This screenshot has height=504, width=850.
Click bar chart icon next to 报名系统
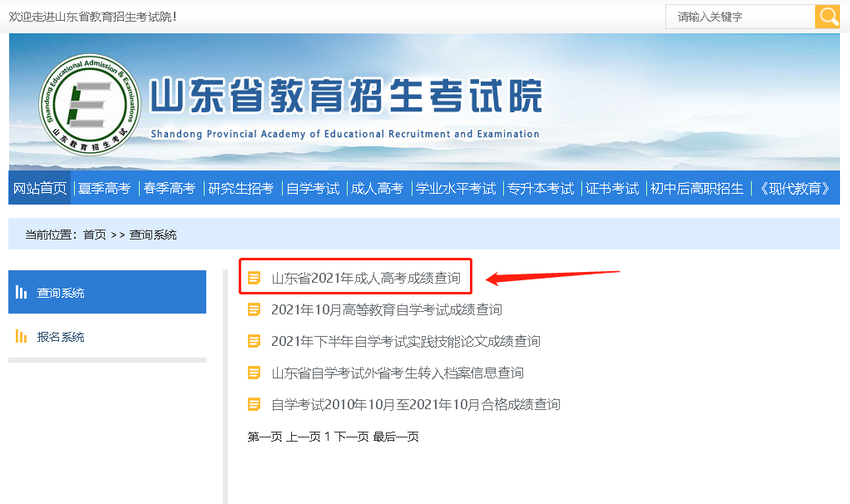[22, 337]
